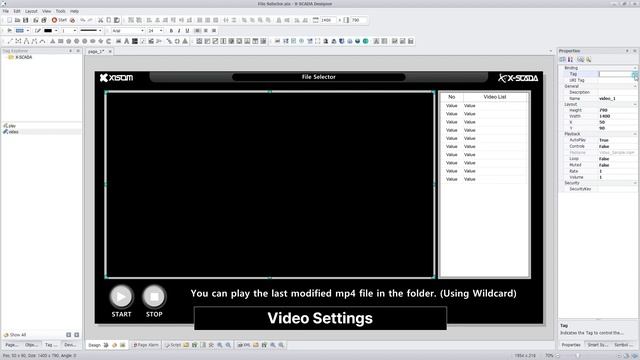
Task: Select the X-SCADA node in Tag Explorer
Action: coord(23,58)
